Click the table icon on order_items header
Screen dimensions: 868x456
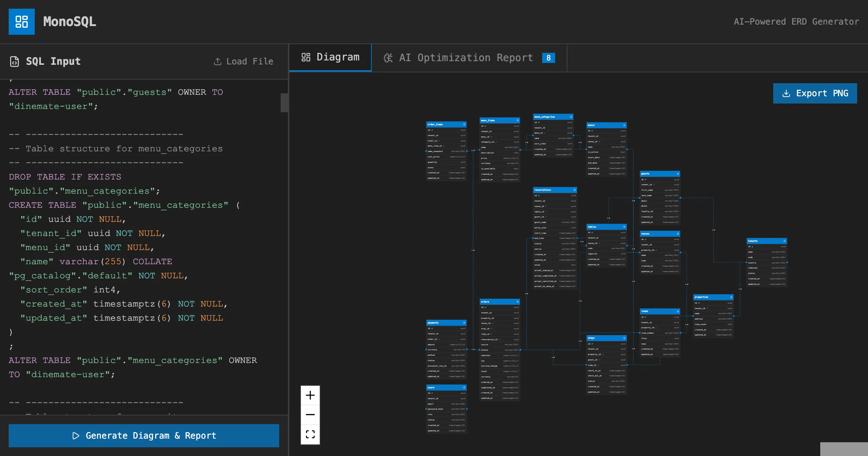464,124
